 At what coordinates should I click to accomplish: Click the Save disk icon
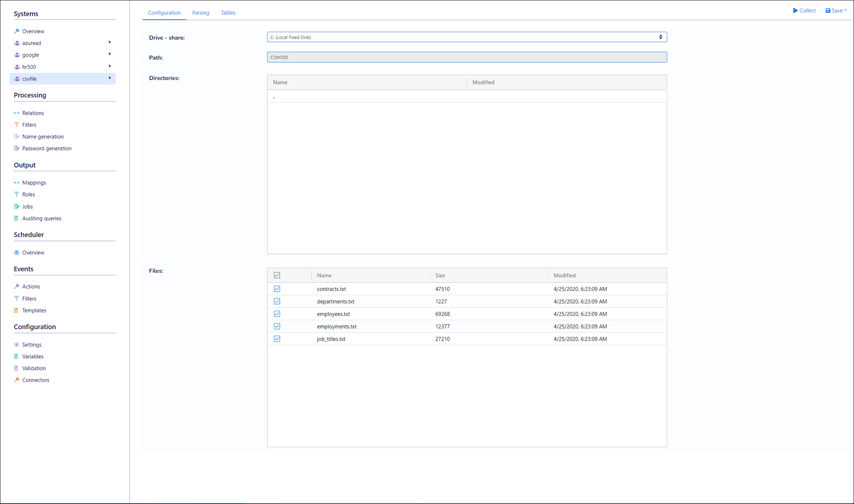point(828,11)
